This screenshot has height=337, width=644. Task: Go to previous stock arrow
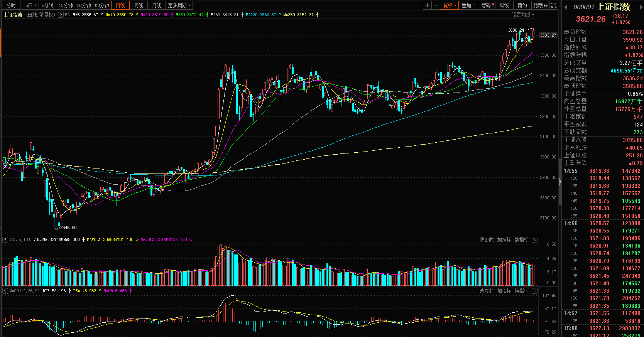click(566, 7)
